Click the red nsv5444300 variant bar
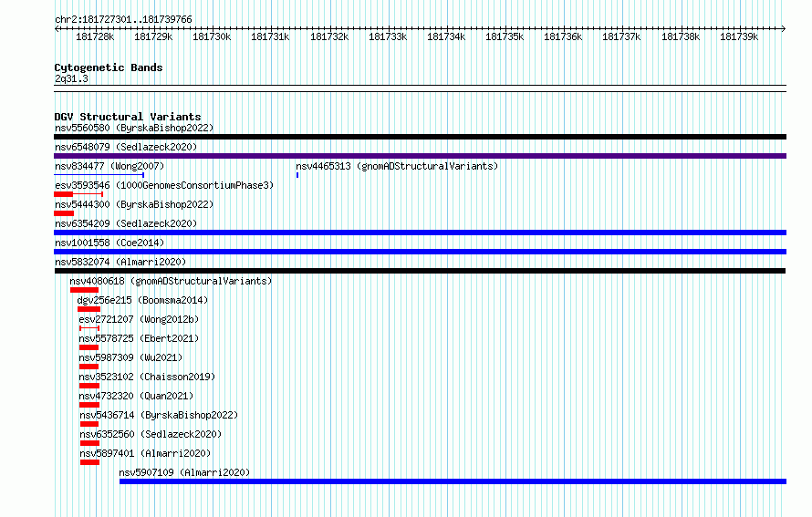 [64, 213]
